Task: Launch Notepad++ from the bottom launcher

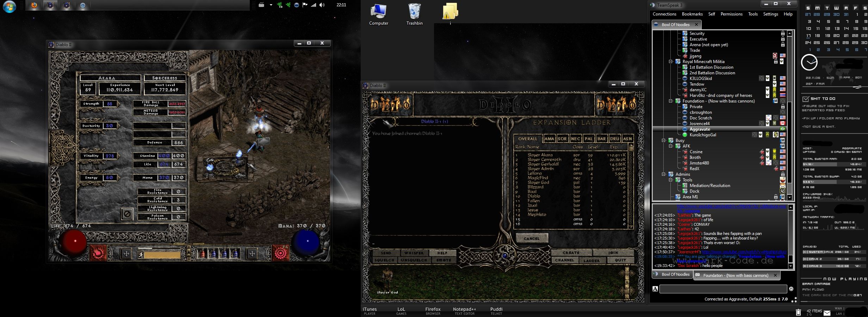Action: coord(464,311)
